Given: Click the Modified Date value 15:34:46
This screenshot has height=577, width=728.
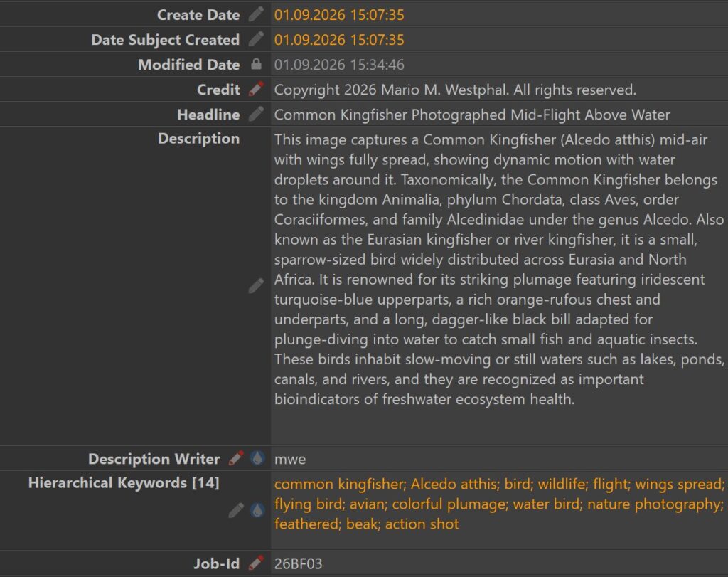Looking at the screenshot, I should [377, 65].
